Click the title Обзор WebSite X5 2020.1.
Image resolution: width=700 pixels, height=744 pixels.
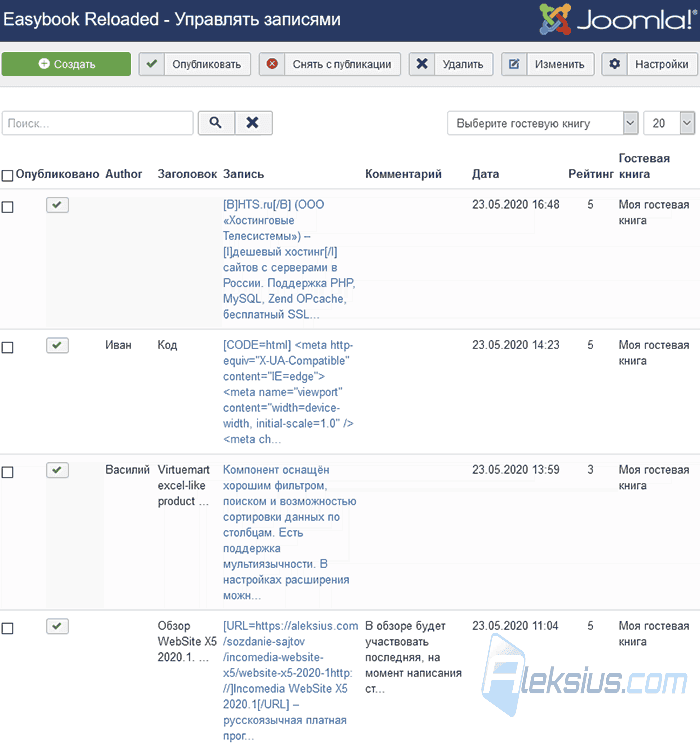(x=187, y=642)
